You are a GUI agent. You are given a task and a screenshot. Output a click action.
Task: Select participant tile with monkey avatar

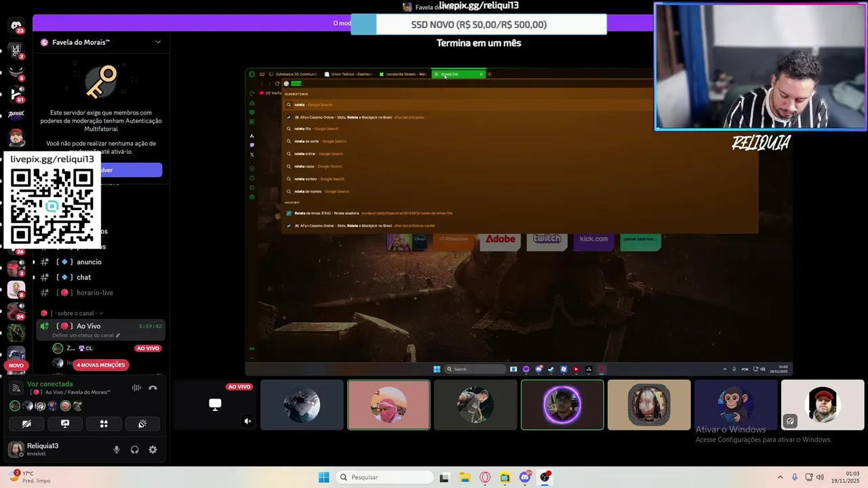(x=736, y=405)
